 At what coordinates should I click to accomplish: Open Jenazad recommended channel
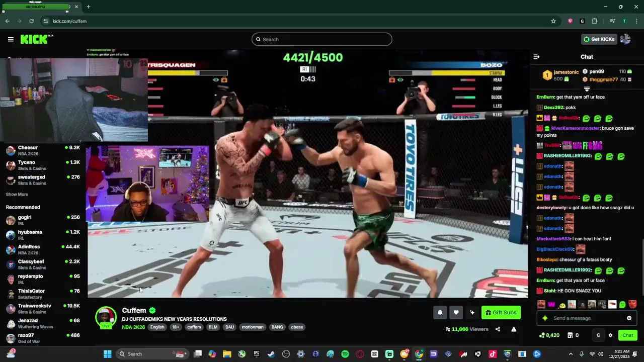pos(43,323)
